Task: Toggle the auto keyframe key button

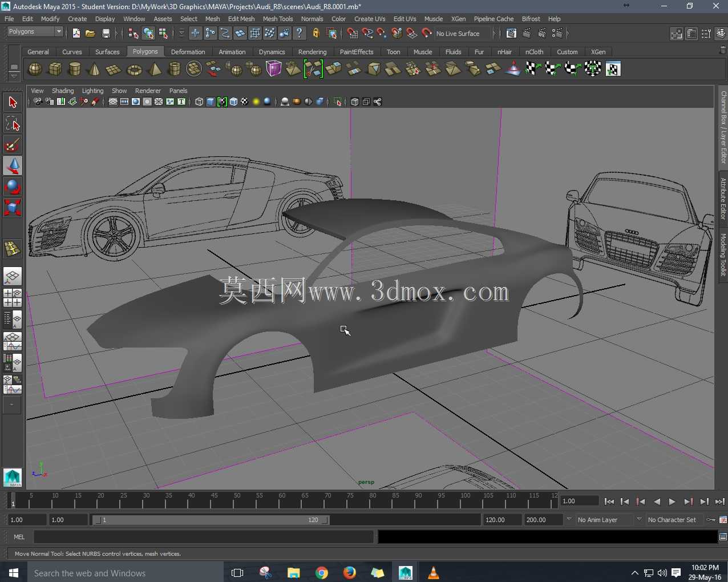Action: [711, 520]
